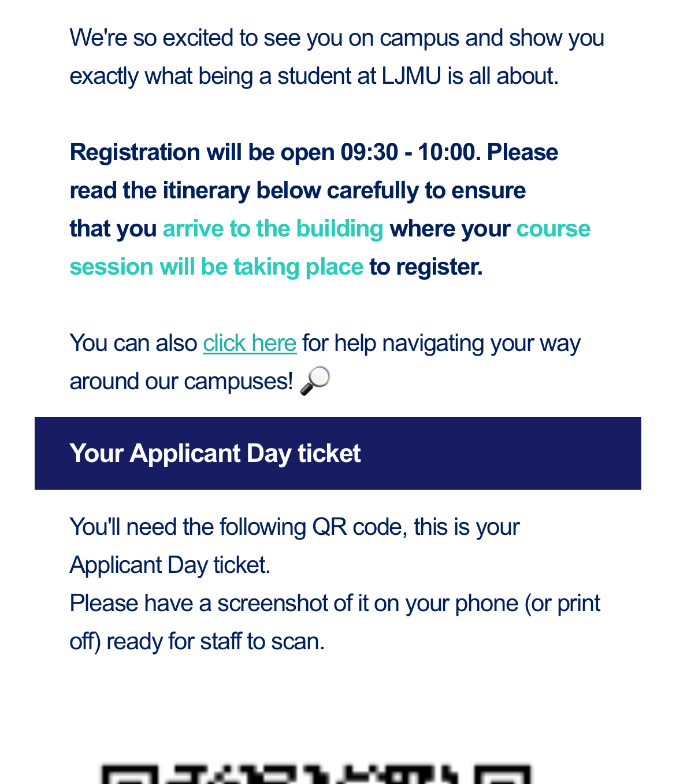This screenshot has height=784, width=676.
Task: Click the "You can also" text before the link
Action: point(133,343)
